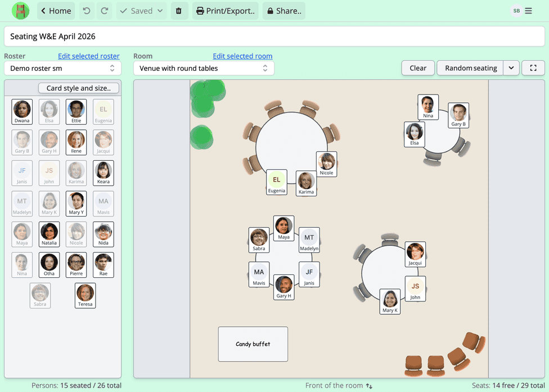Open the SB account menu

coord(516,10)
